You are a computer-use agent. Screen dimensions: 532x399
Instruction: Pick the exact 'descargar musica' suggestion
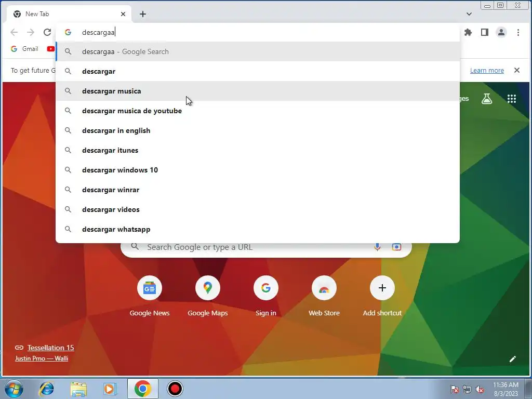click(x=258, y=91)
